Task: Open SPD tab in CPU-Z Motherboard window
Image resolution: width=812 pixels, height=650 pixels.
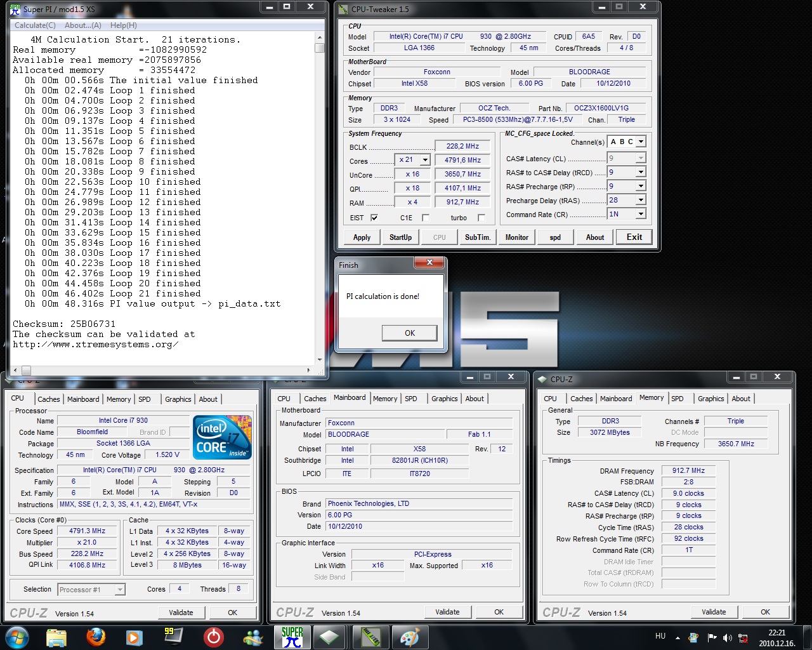Action: pos(411,399)
